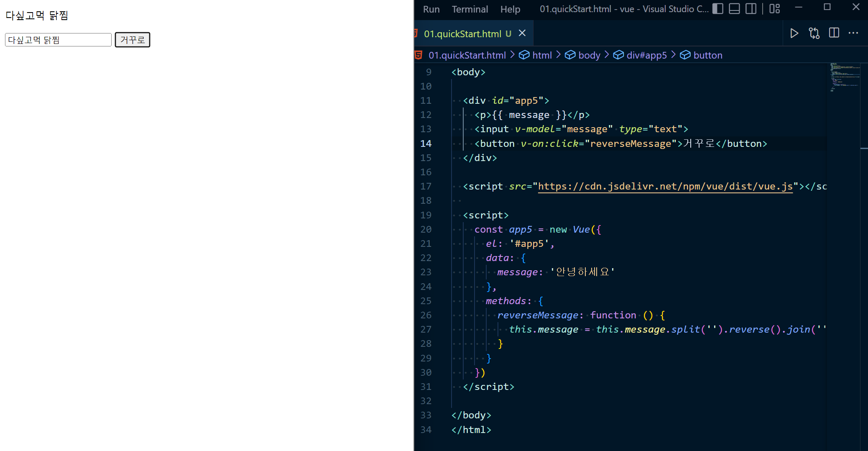
Task: Click the 거꾸로 button in the browser page
Action: pyautogui.click(x=133, y=40)
